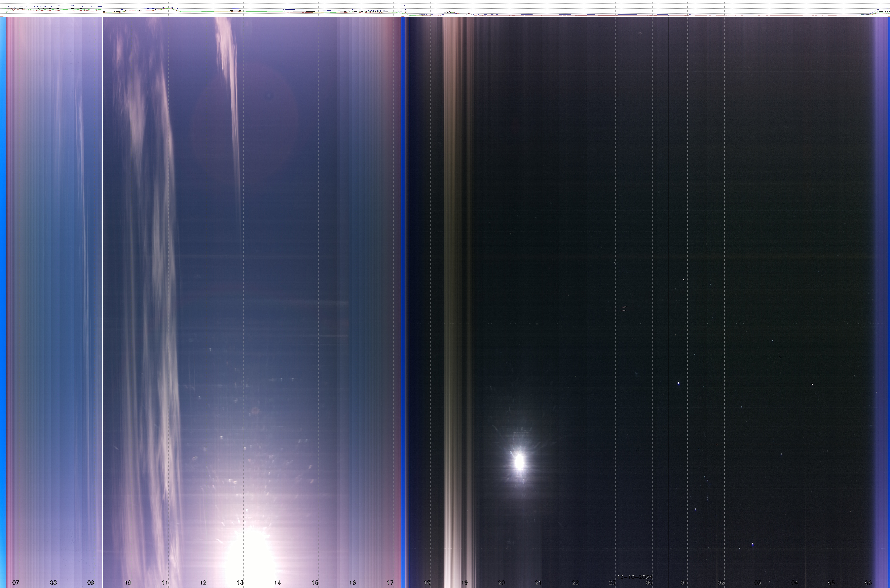This screenshot has width=890, height=588.
Task: Click the 02 hour label
Action: point(721,583)
